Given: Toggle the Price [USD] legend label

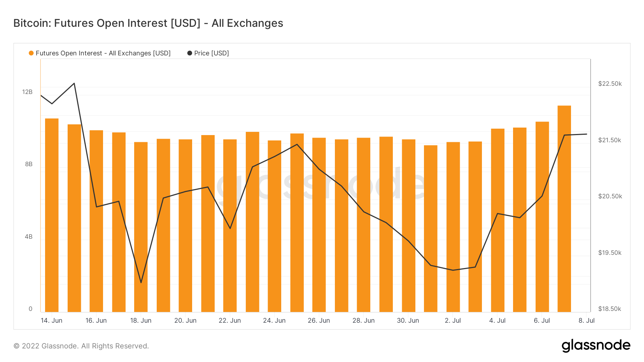Looking at the screenshot, I should (x=211, y=53).
